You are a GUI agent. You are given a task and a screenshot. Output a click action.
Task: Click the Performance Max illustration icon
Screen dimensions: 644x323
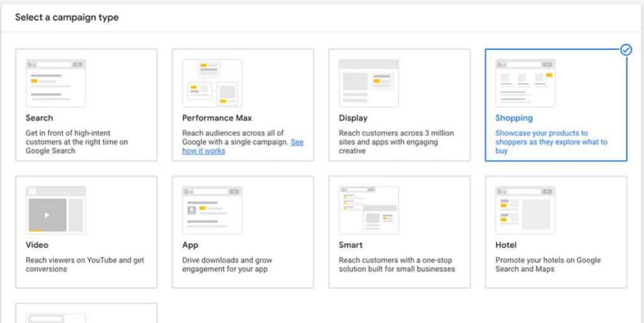coord(213,83)
